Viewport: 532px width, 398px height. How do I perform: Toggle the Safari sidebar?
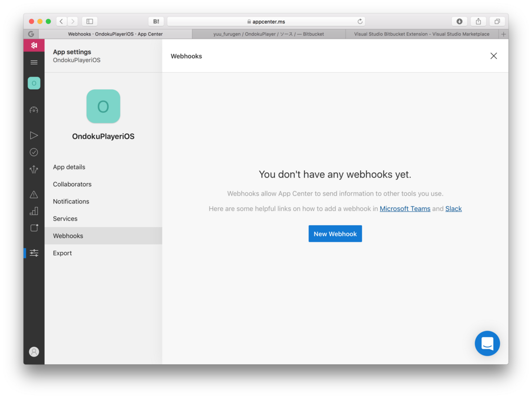(x=89, y=21)
